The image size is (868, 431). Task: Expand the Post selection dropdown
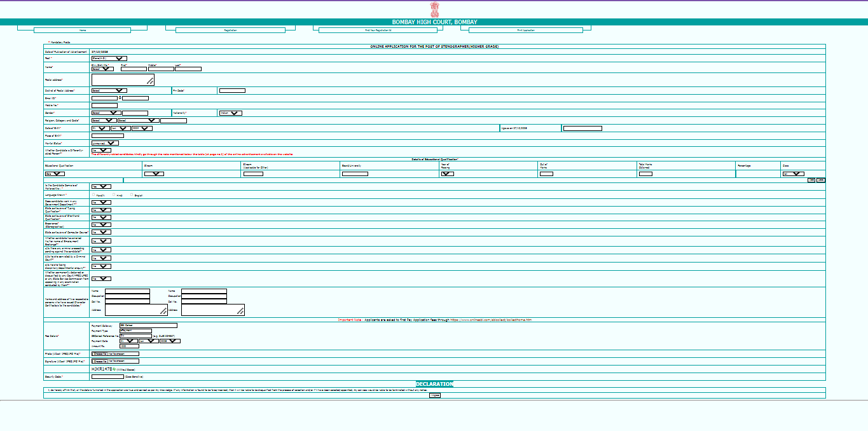(109, 58)
